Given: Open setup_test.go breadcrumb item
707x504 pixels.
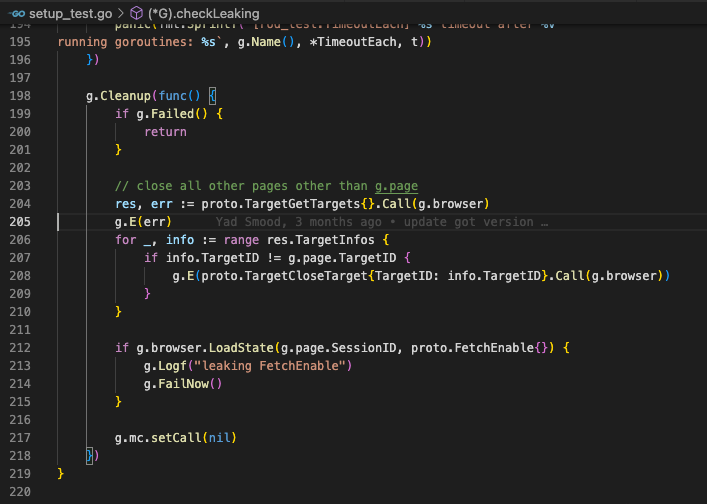Looking at the screenshot, I should (70, 14).
